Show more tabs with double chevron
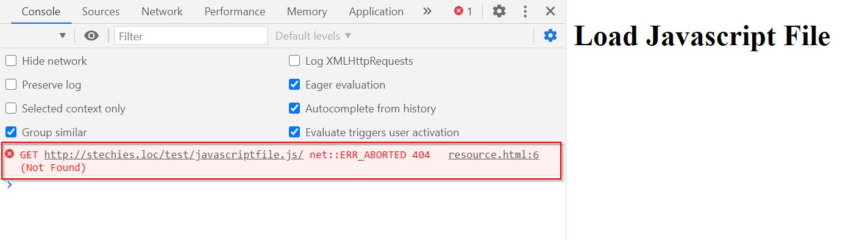The image size is (868, 240). [x=427, y=11]
